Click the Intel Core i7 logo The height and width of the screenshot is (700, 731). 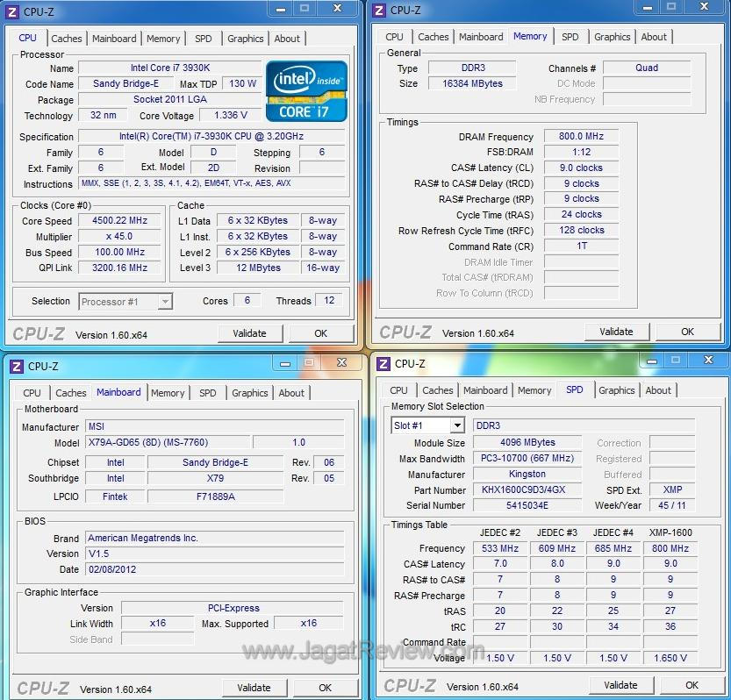306,90
